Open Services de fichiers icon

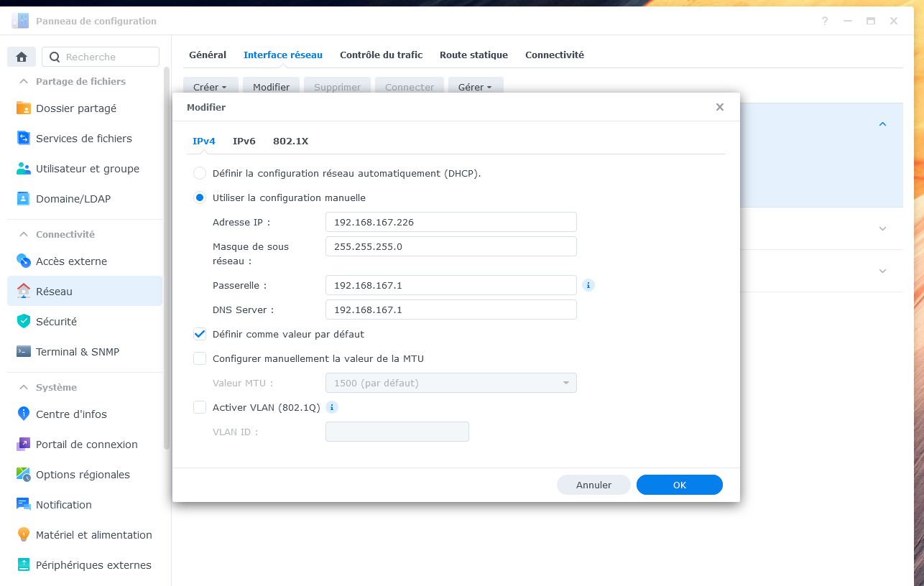pyautogui.click(x=24, y=139)
